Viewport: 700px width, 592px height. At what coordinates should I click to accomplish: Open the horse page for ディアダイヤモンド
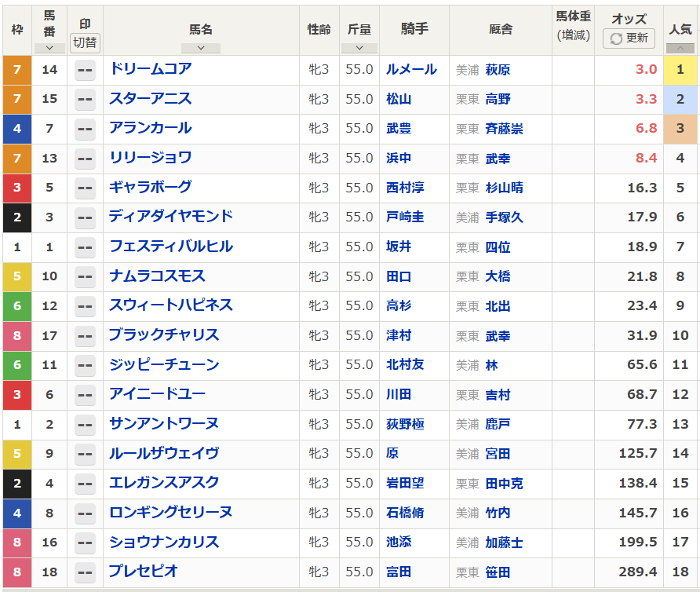click(171, 216)
